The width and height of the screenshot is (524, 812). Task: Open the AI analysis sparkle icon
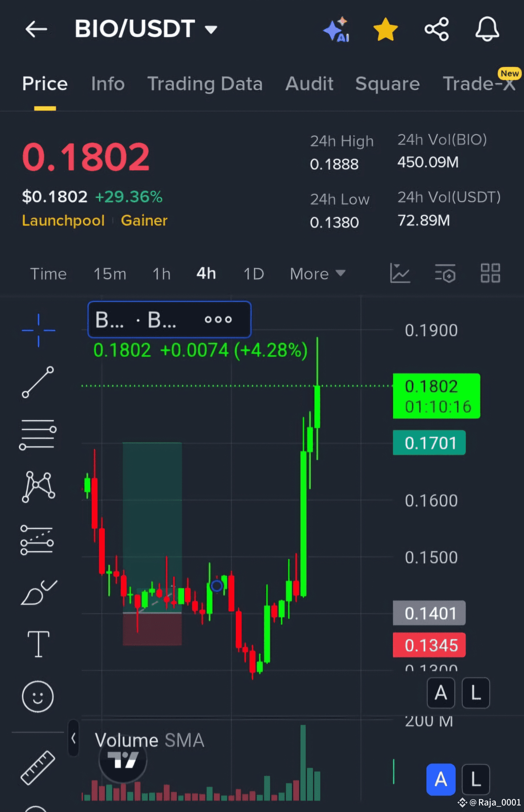point(336,29)
